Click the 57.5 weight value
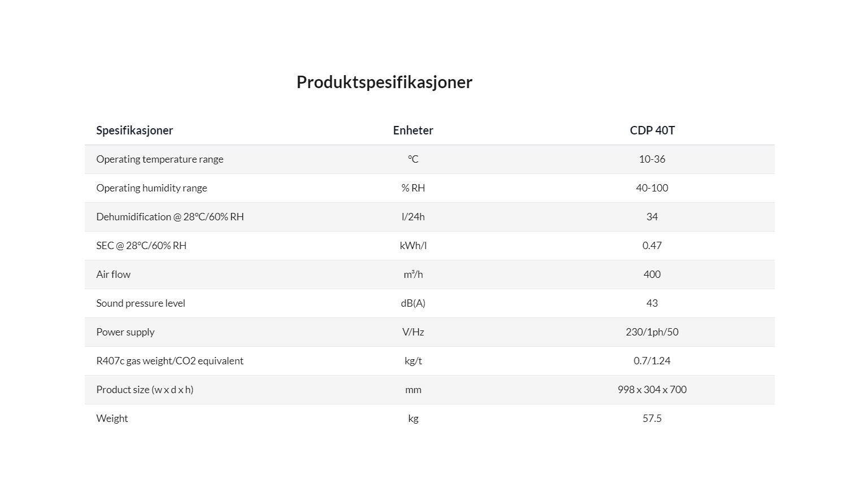868x488 pixels. (x=652, y=419)
